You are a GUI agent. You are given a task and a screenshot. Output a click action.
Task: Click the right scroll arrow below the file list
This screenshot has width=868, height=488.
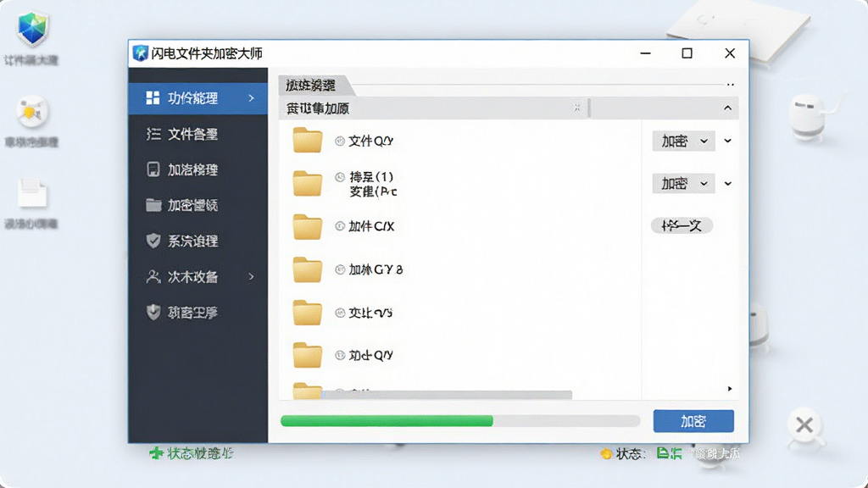(730, 389)
